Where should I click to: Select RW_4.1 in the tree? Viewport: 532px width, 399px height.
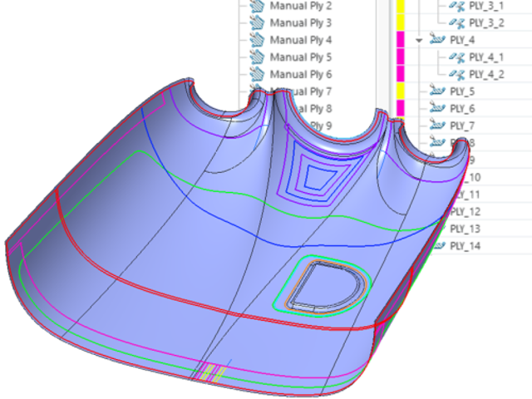pyautogui.click(x=486, y=57)
